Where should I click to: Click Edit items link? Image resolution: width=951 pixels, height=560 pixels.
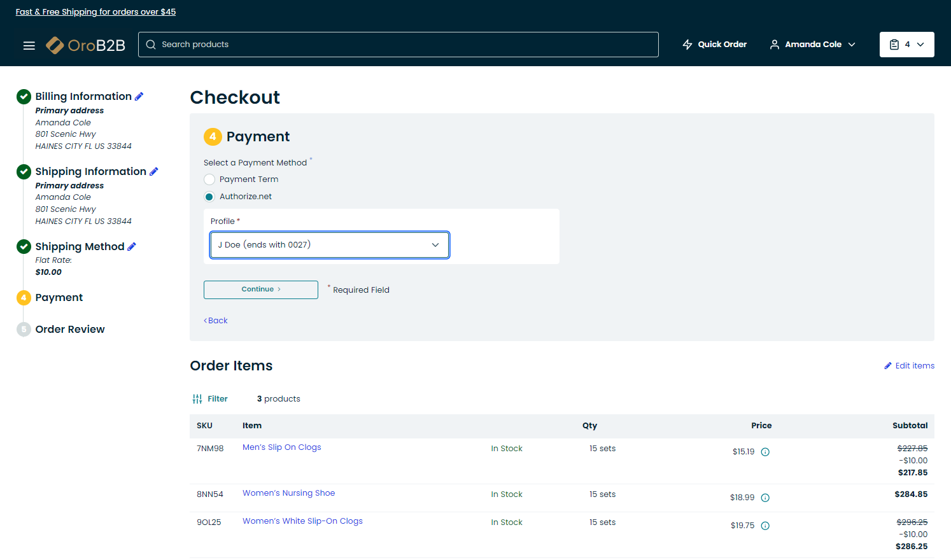[x=910, y=366]
